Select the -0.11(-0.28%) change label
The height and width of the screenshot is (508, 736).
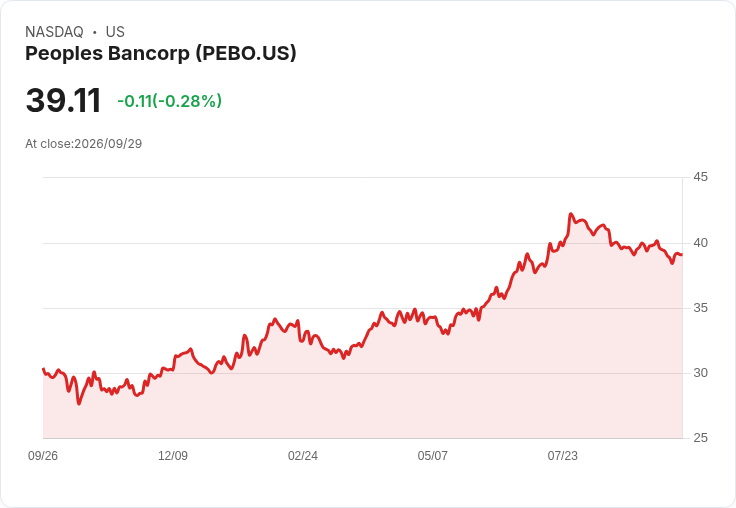[x=169, y=101]
